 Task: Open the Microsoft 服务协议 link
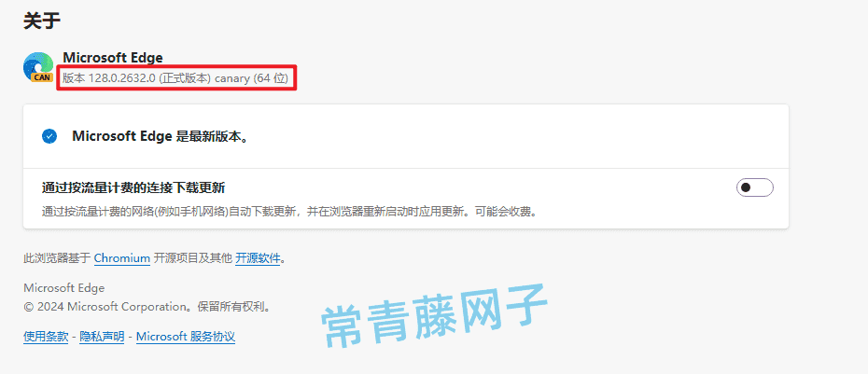(x=186, y=337)
